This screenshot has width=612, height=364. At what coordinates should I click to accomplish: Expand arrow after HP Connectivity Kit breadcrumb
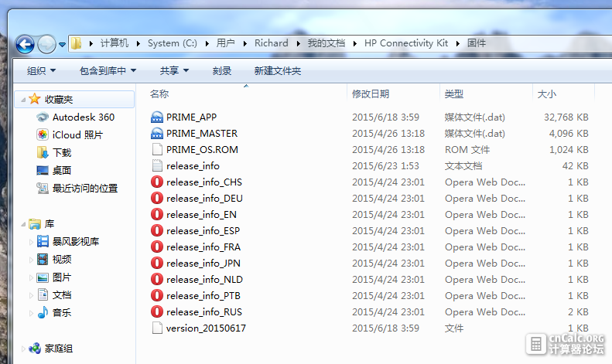point(458,43)
